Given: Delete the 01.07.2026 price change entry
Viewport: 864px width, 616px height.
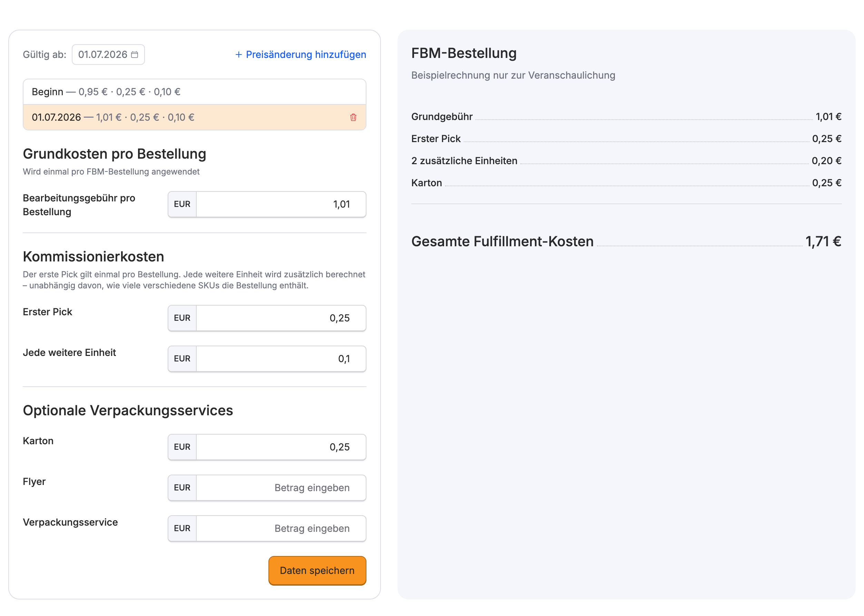Looking at the screenshot, I should (353, 117).
